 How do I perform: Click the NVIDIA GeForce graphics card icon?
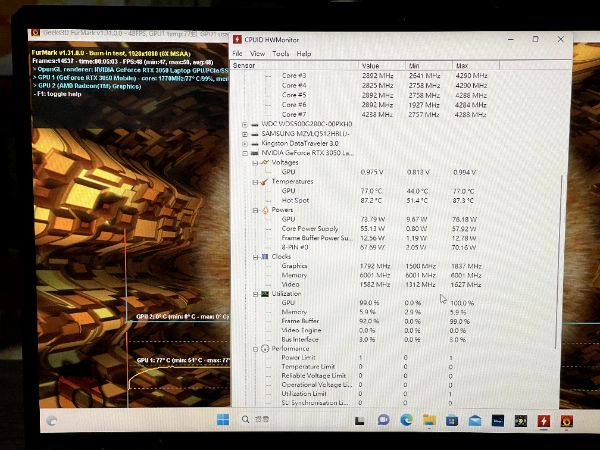tap(254, 153)
